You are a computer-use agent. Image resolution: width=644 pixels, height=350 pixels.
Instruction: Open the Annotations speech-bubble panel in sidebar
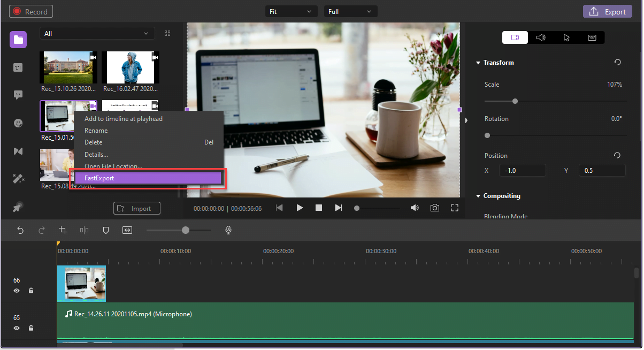point(18,95)
